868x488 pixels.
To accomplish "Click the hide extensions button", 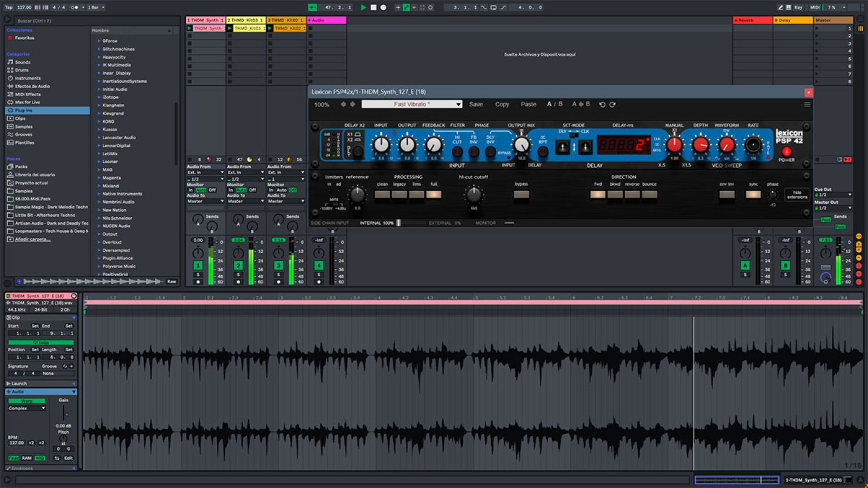I will tap(797, 194).
